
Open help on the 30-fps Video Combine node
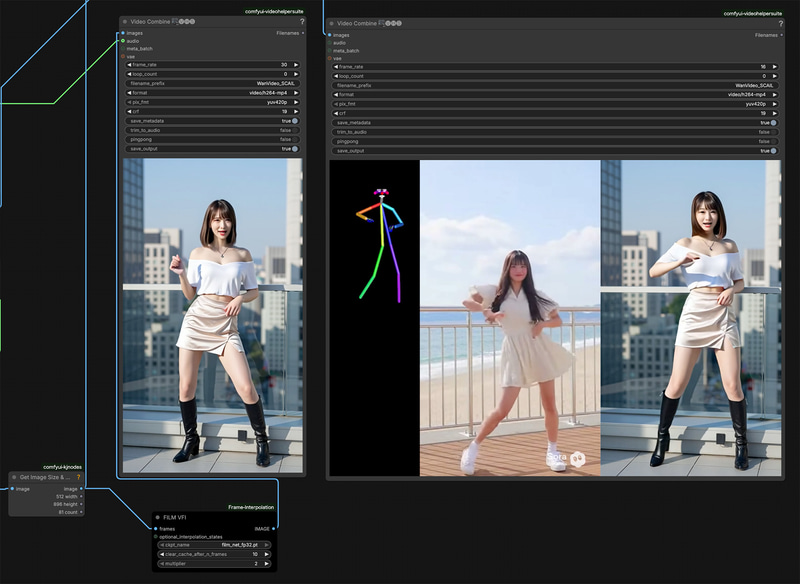tap(302, 21)
